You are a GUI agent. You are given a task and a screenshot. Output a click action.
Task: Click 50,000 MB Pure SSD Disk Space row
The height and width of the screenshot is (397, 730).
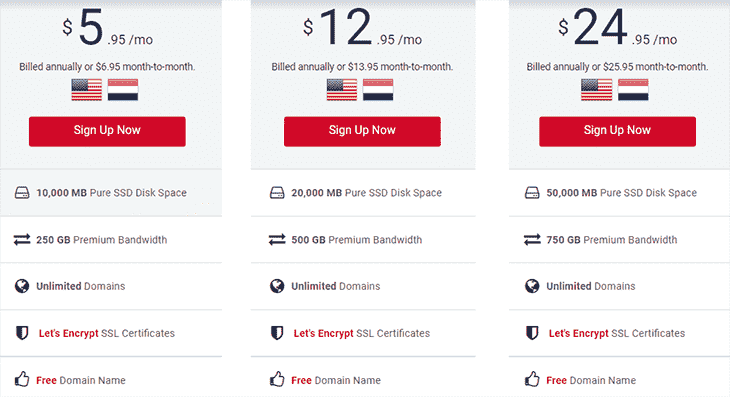click(x=619, y=193)
